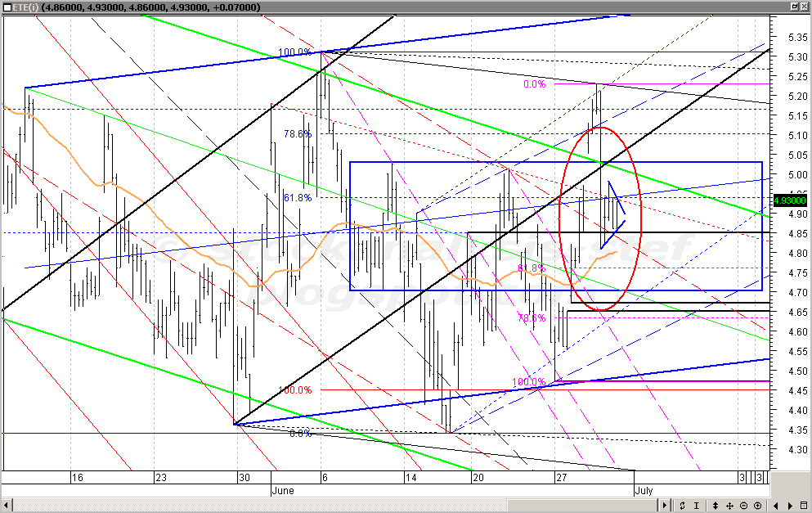Click the magenta 100.0% Fibonacci label
The image size is (812, 513).
[529, 382]
